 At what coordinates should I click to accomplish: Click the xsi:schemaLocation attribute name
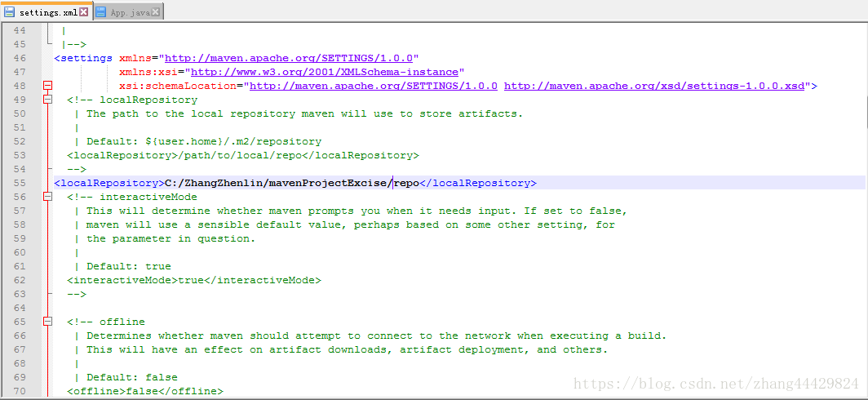(178, 86)
